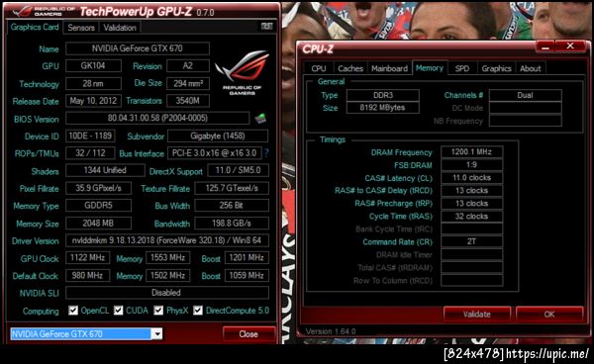Click the 11.0 clocks CAS Latency value
The height and width of the screenshot is (364, 594).
(472, 177)
